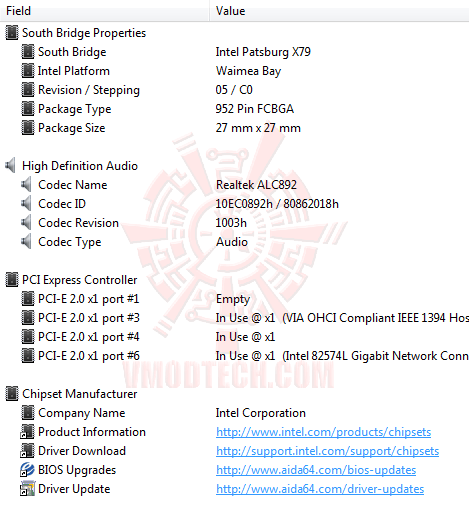The height and width of the screenshot is (507, 469).
Task: Click the icon beside PCI-E port #6
Action: [x=28, y=356]
